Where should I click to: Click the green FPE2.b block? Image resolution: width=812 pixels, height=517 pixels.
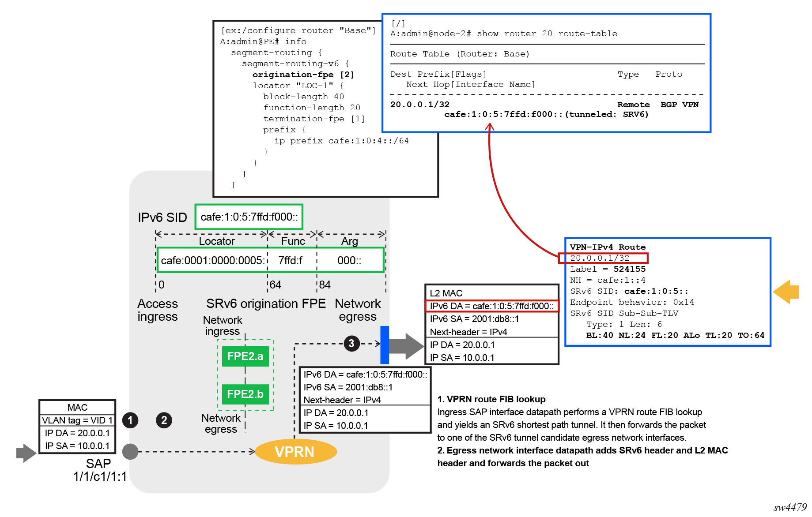tap(245, 394)
